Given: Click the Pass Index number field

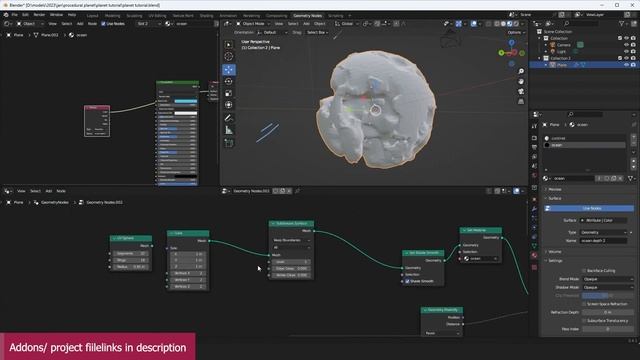Looking at the screenshot, I should [x=608, y=329].
